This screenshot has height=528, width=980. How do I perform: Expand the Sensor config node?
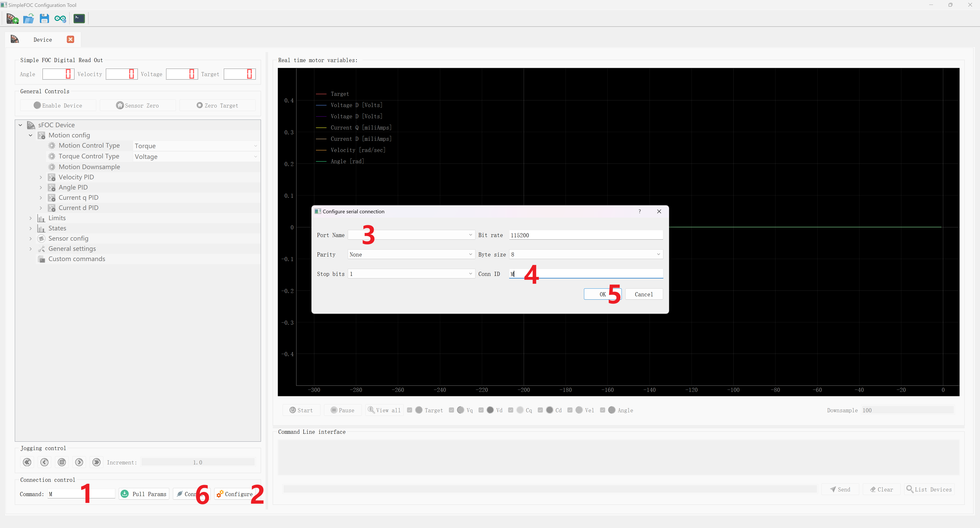click(x=31, y=238)
